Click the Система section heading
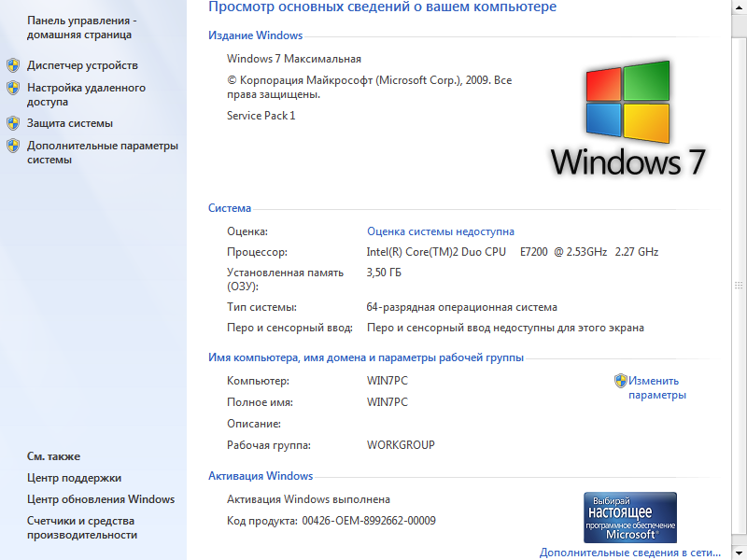The image size is (747, 560). [x=230, y=208]
